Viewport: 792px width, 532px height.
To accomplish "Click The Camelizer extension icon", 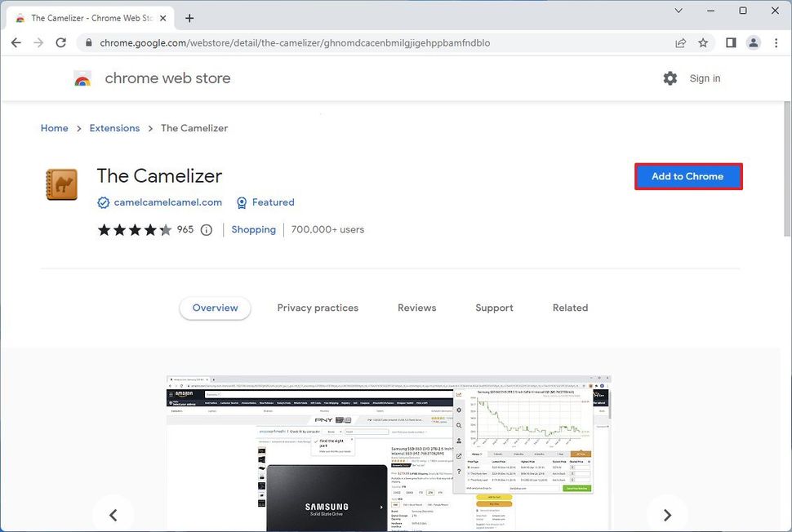I will [x=61, y=184].
